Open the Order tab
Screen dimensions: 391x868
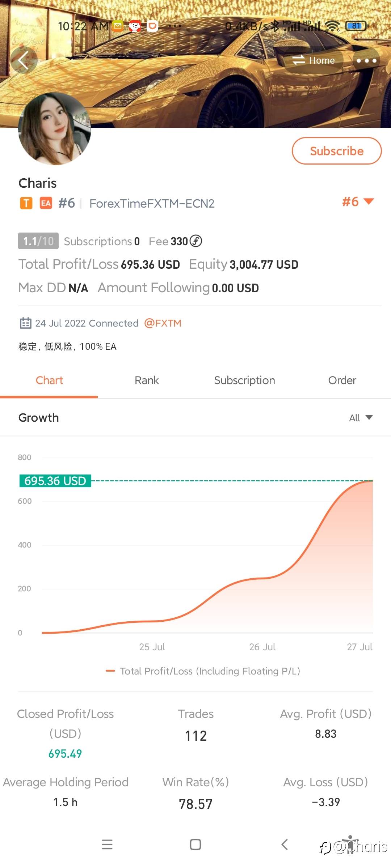coord(342,380)
